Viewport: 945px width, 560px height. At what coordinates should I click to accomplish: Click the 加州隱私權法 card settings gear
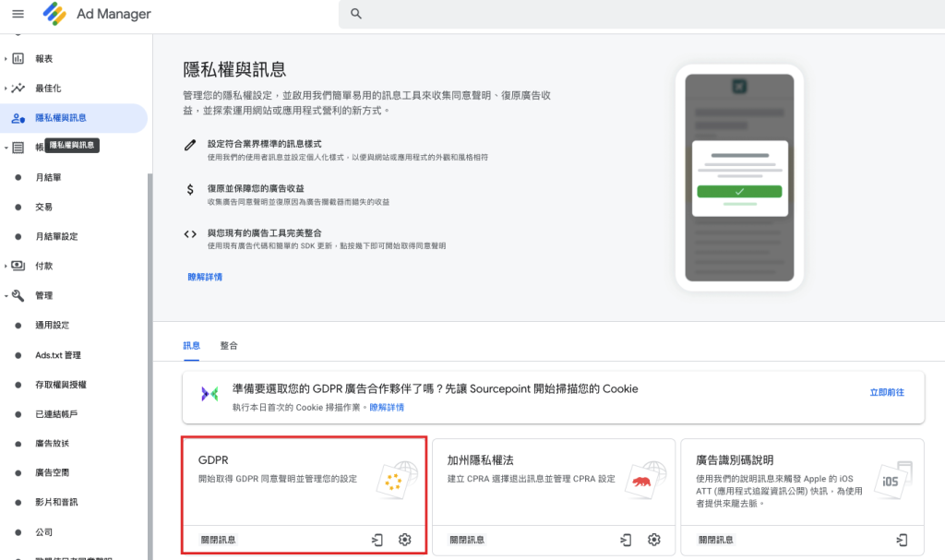[x=654, y=540]
